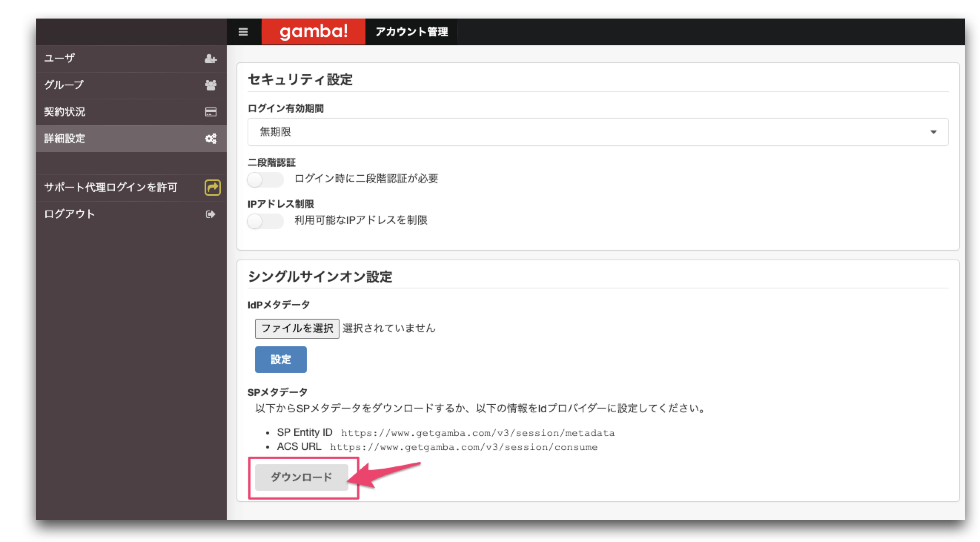Click the ACS URL consume address
The image size is (980, 542).
pyautogui.click(x=463, y=447)
